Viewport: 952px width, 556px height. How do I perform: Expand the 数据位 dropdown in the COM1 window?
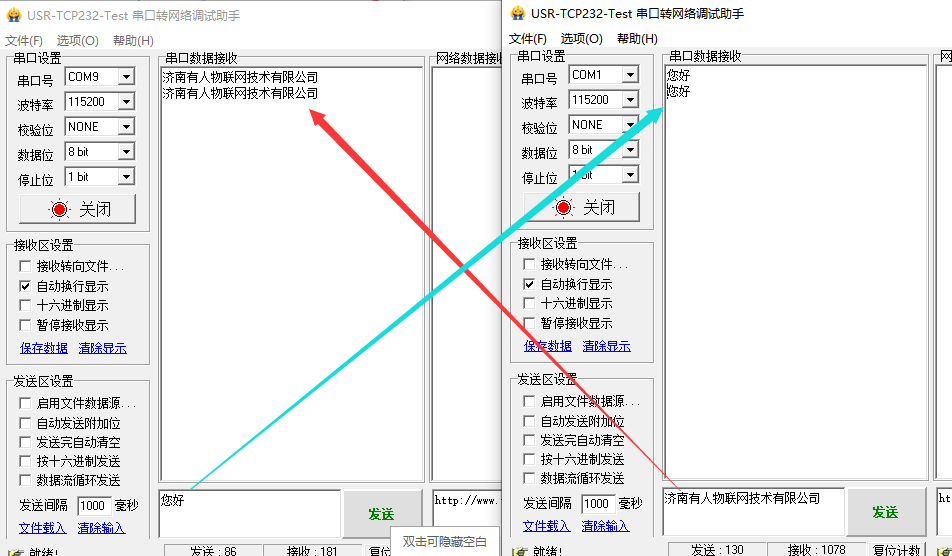click(x=630, y=150)
